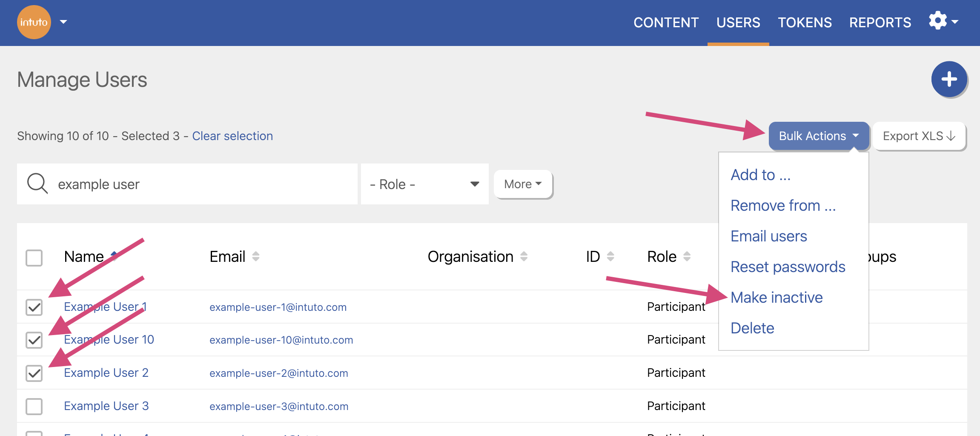980x436 pixels.
Task: Click the Intuto logo icon
Action: click(34, 22)
